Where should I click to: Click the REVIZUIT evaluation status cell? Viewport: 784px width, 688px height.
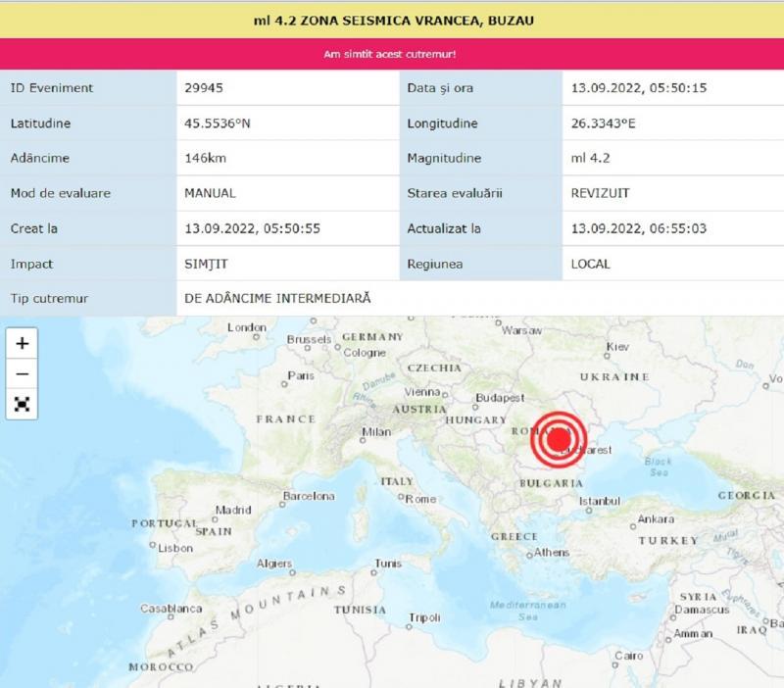coord(601,193)
